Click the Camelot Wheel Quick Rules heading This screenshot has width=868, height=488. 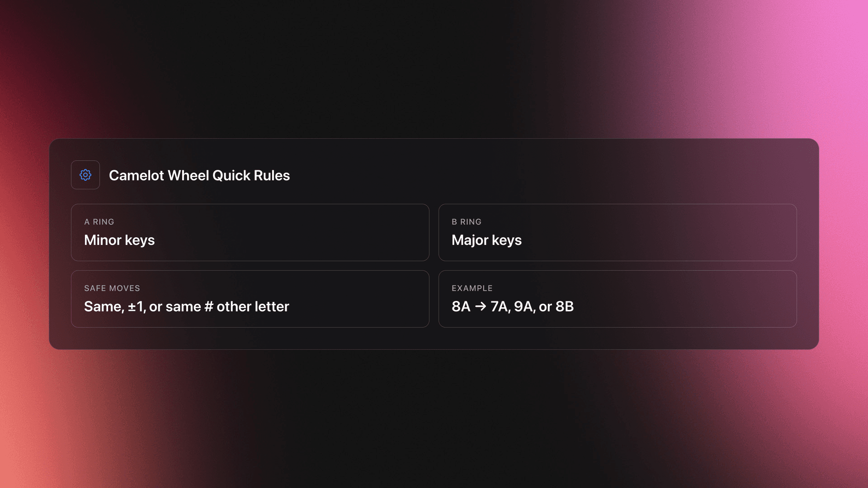tap(199, 175)
